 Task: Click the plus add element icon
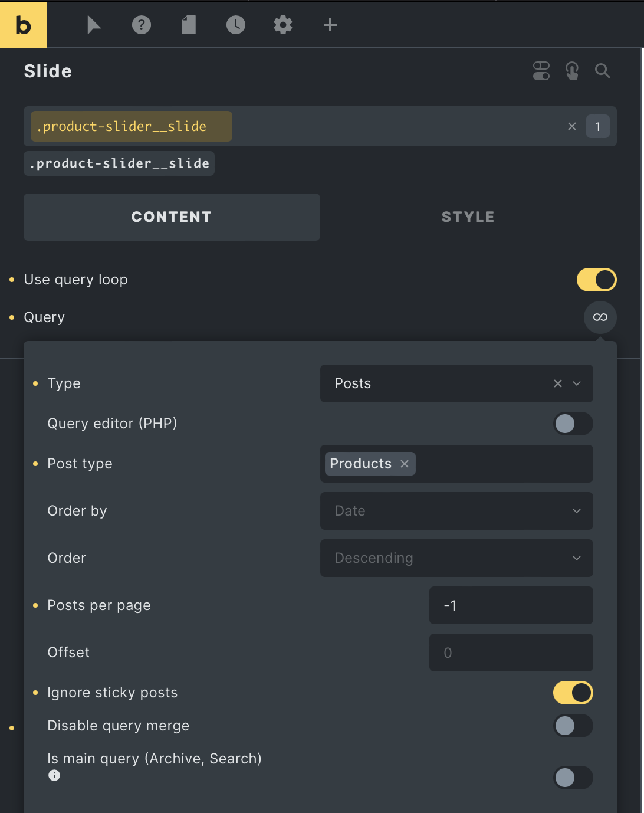pyautogui.click(x=330, y=25)
